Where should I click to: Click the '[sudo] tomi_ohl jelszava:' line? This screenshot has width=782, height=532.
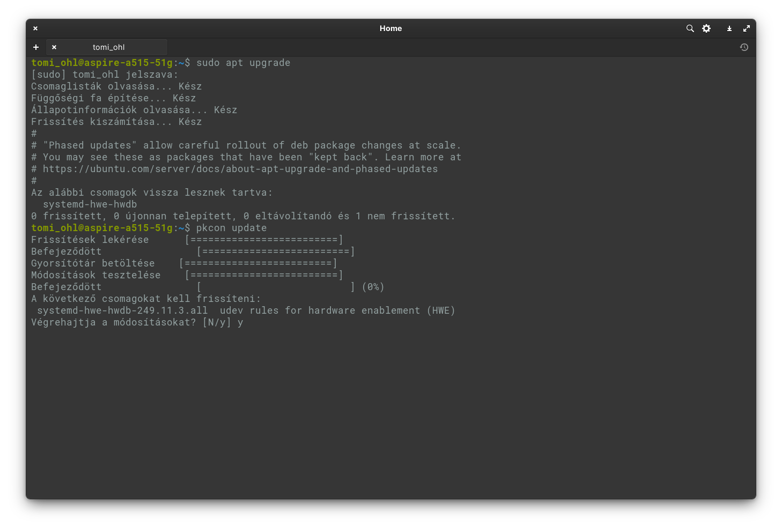tap(105, 75)
